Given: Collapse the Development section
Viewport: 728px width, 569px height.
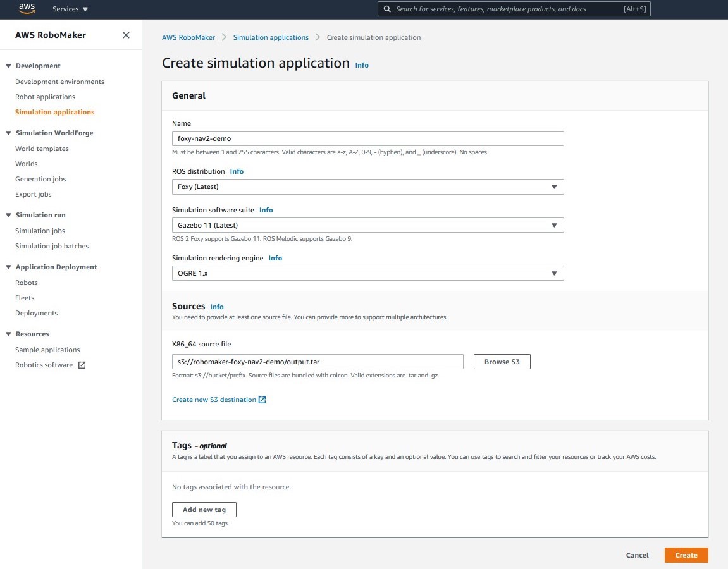Looking at the screenshot, I should click(x=8, y=66).
